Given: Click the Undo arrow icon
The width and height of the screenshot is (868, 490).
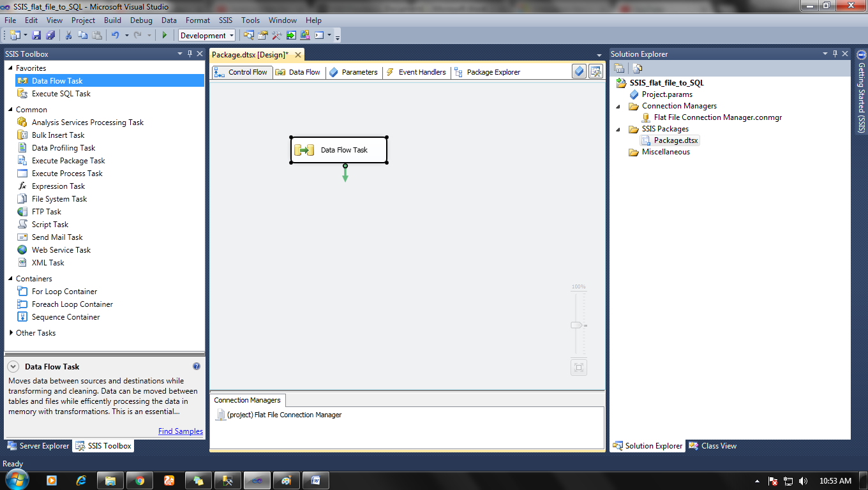Looking at the screenshot, I should click(x=116, y=35).
